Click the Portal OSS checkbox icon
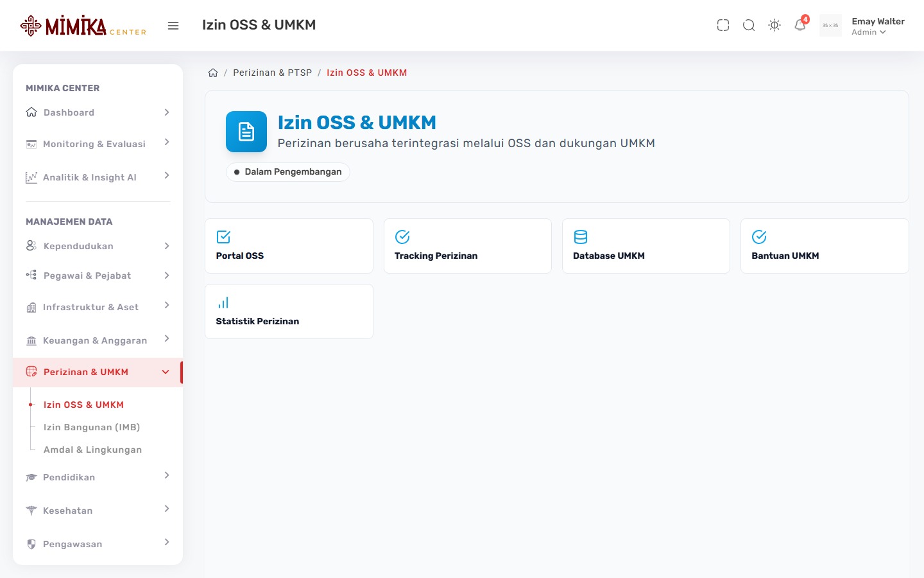 pyautogui.click(x=223, y=237)
